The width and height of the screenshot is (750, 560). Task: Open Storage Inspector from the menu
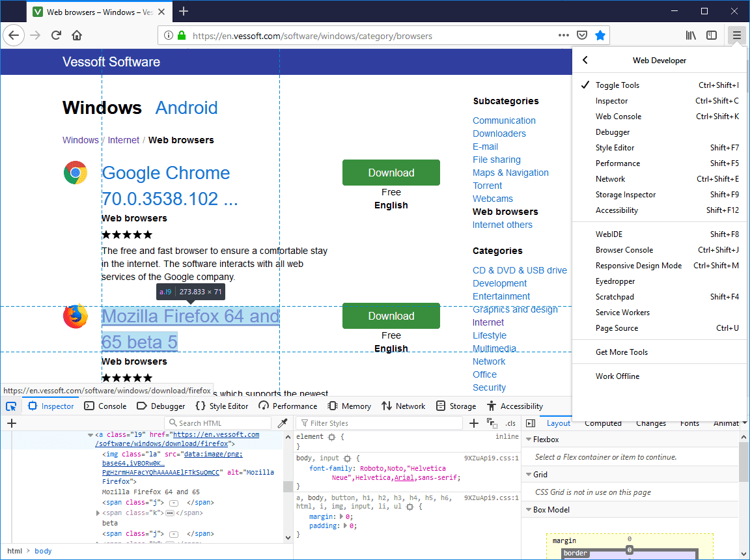[x=660, y=195]
